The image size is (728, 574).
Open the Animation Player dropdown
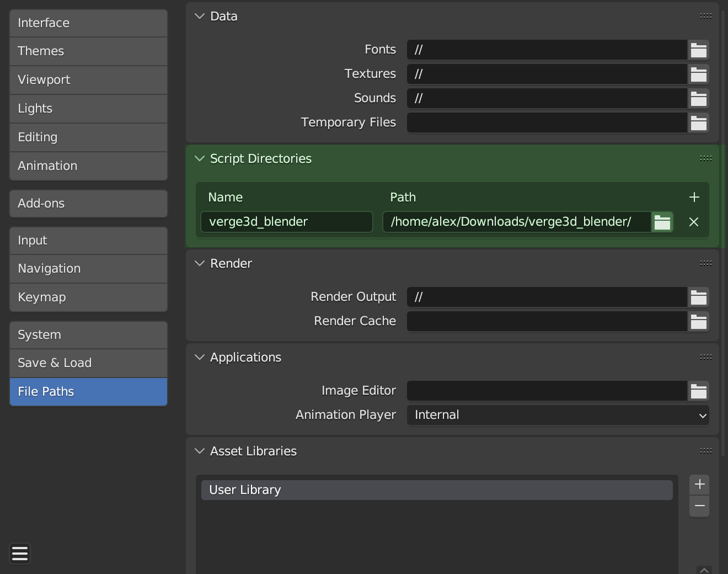(558, 415)
